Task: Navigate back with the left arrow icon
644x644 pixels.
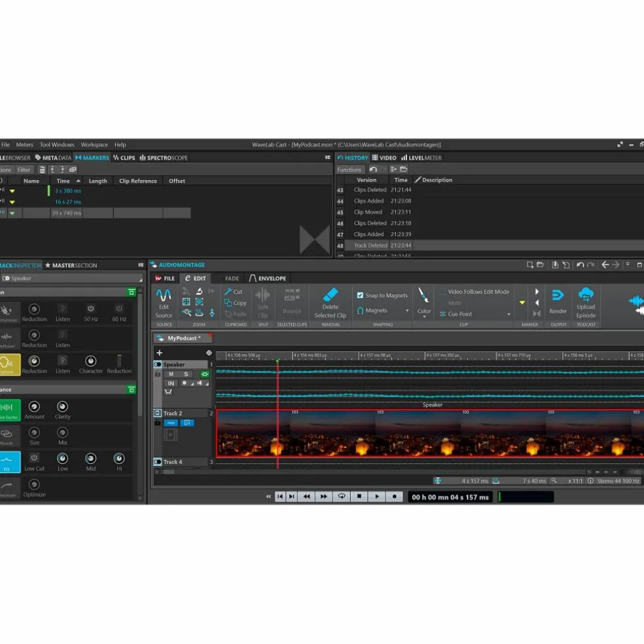Action: (605, 265)
